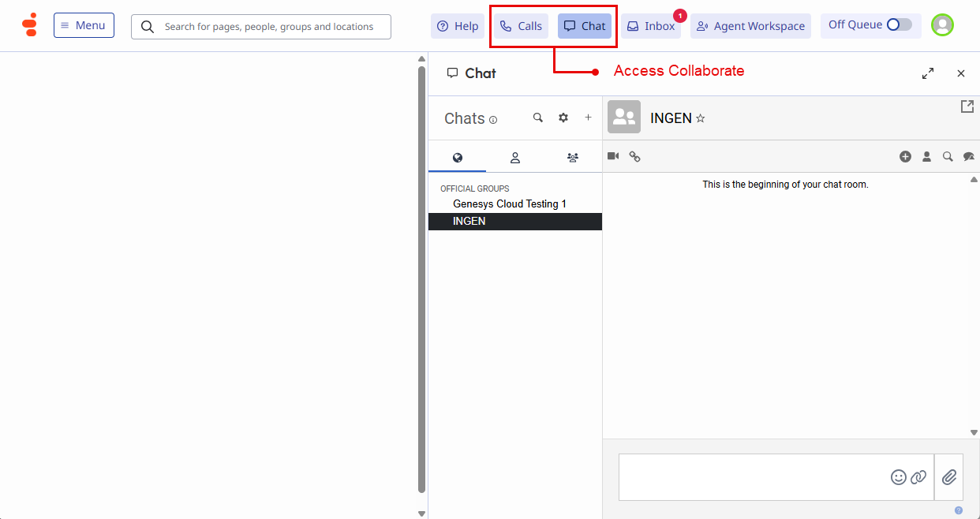Open the Agent Workspace
980x519 pixels.
pyautogui.click(x=750, y=26)
